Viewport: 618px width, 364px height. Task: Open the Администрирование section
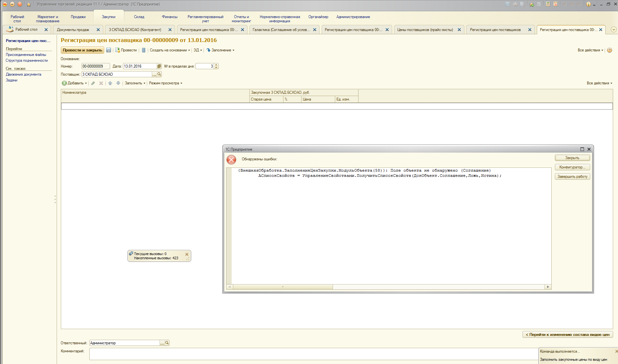(x=353, y=17)
